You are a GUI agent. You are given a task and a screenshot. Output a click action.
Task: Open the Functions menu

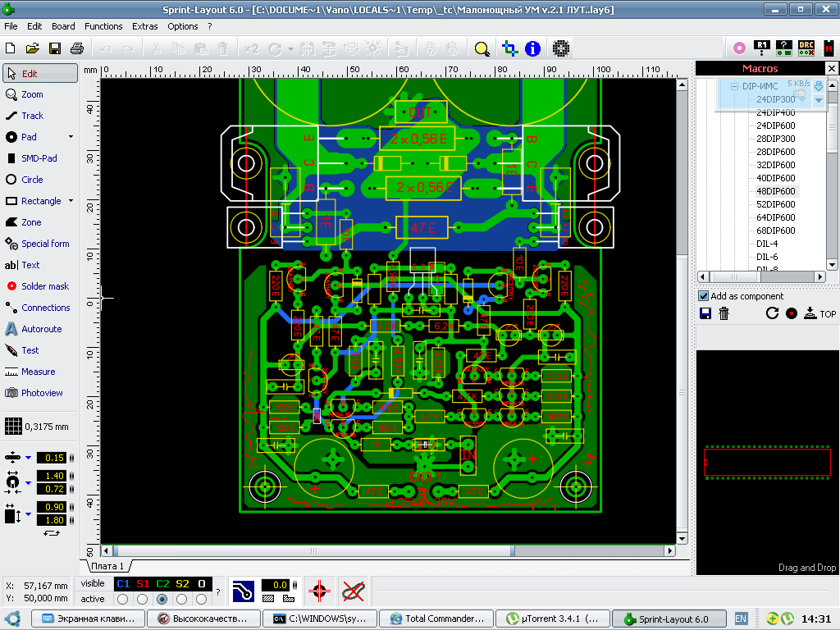pyautogui.click(x=103, y=26)
